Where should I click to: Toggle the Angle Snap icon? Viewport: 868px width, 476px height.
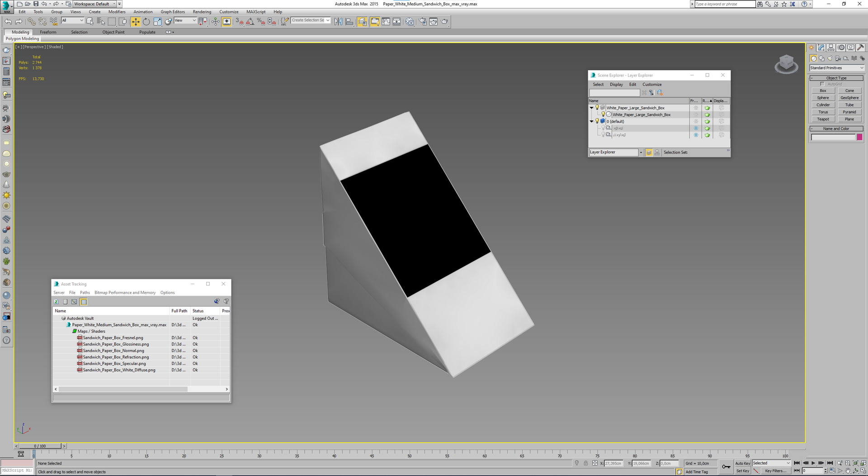tap(250, 22)
